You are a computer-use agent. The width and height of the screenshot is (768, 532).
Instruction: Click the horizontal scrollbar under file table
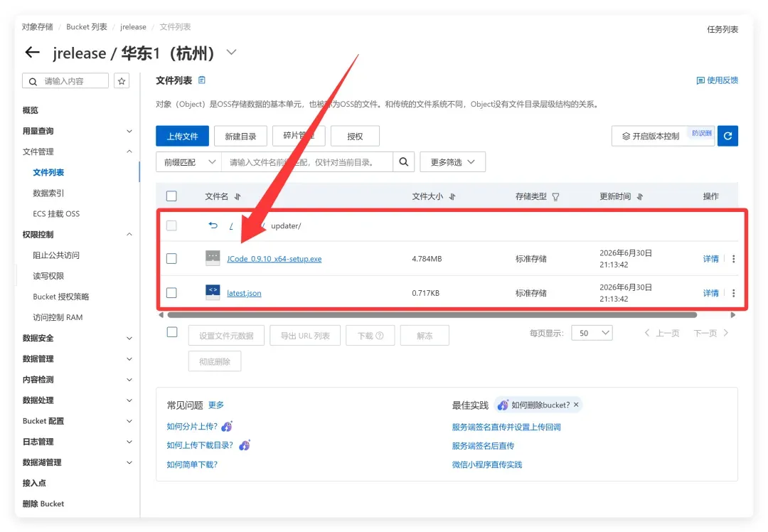(432, 315)
